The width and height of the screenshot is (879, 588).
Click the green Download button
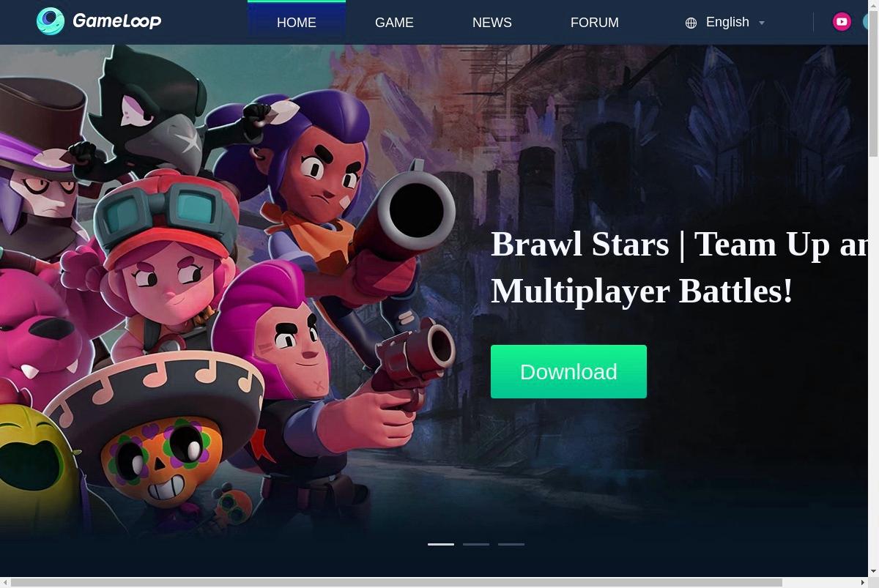(568, 371)
